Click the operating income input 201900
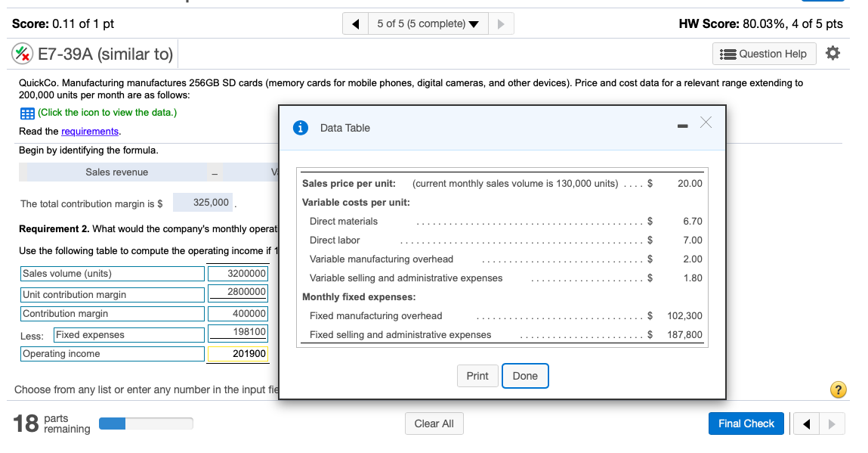This screenshot has height=453, width=868. coord(238,354)
